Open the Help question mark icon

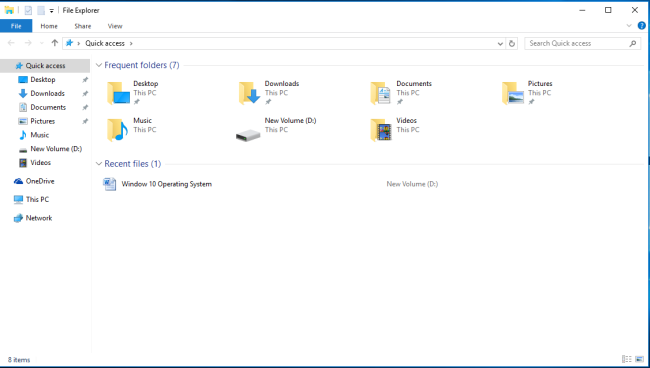[x=641, y=26]
